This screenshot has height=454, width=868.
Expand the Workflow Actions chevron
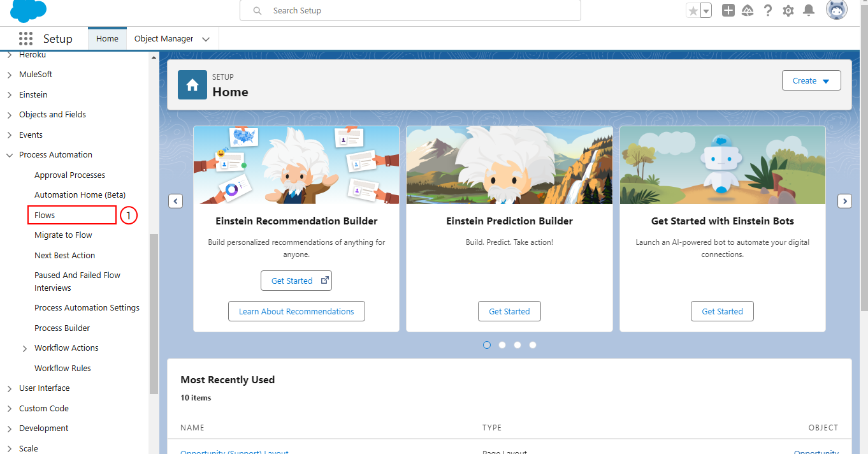click(24, 348)
